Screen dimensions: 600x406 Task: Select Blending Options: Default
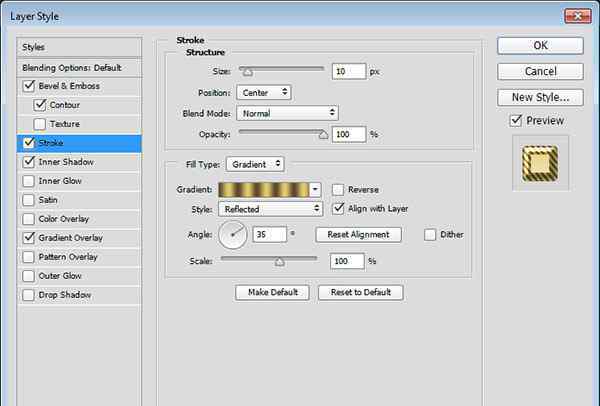tap(79, 68)
